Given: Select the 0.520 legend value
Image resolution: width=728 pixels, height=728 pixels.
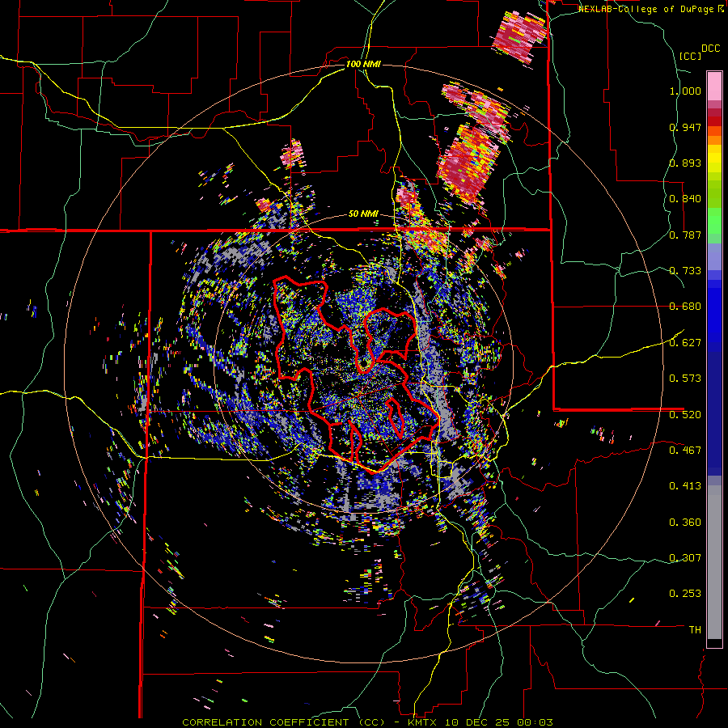Looking at the screenshot, I should [x=685, y=414].
